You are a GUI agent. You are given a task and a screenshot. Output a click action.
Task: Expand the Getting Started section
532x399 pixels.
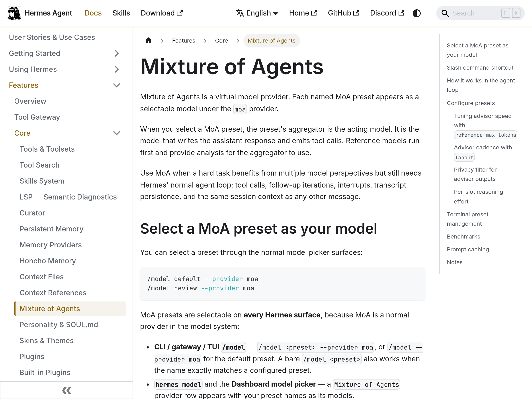pyautogui.click(x=117, y=53)
